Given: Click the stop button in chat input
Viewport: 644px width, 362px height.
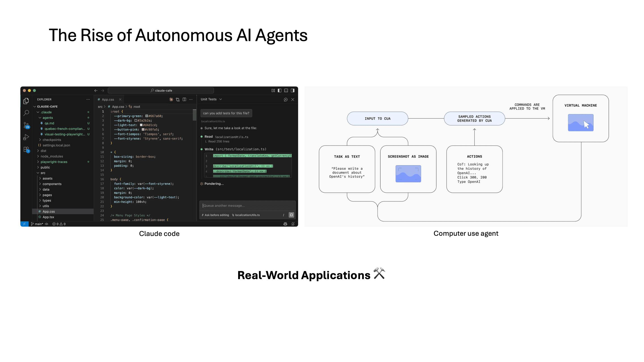Looking at the screenshot, I should 291,215.
